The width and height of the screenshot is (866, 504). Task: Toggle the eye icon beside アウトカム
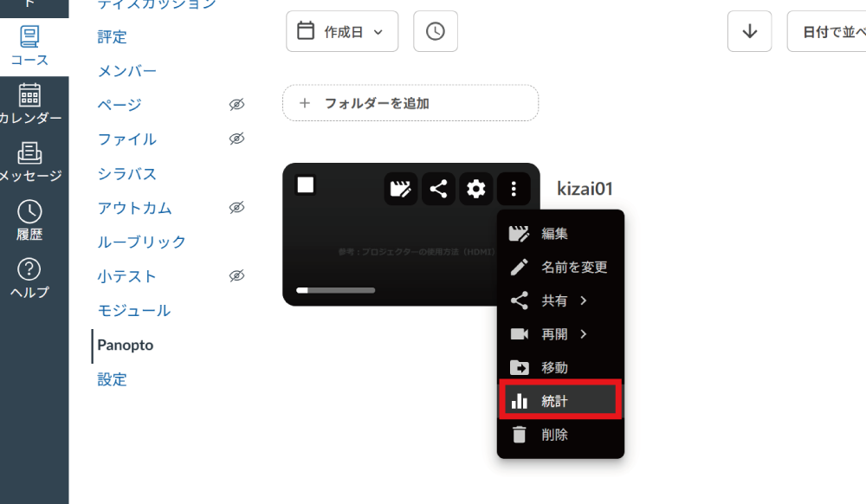pyautogui.click(x=236, y=208)
